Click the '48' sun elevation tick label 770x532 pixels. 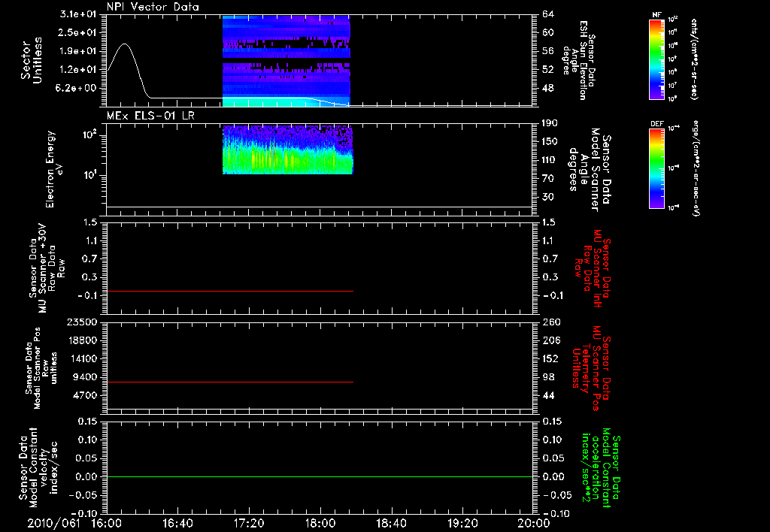click(x=548, y=89)
